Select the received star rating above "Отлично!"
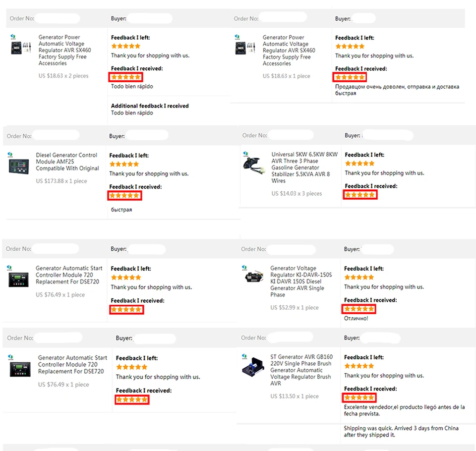476x451 pixels. coord(359,309)
